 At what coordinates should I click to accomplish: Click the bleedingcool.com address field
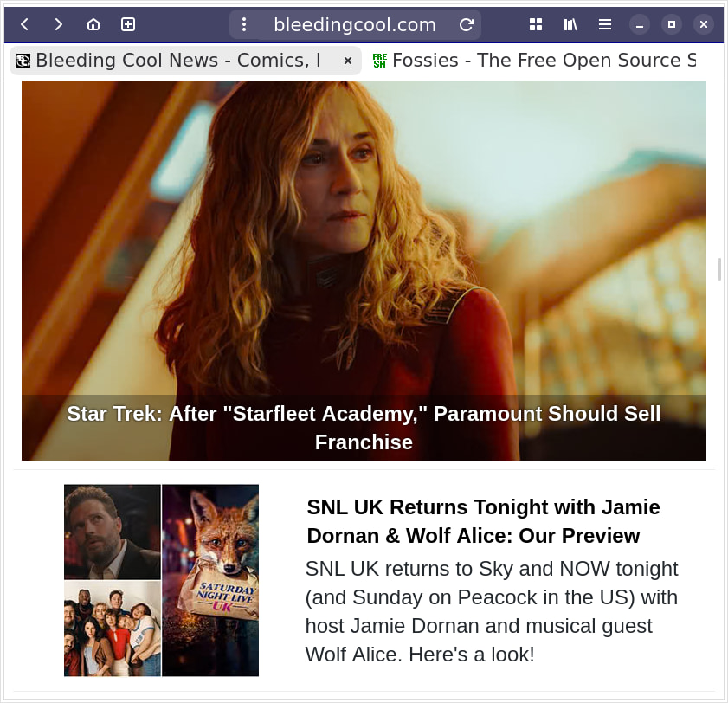[x=355, y=25]
